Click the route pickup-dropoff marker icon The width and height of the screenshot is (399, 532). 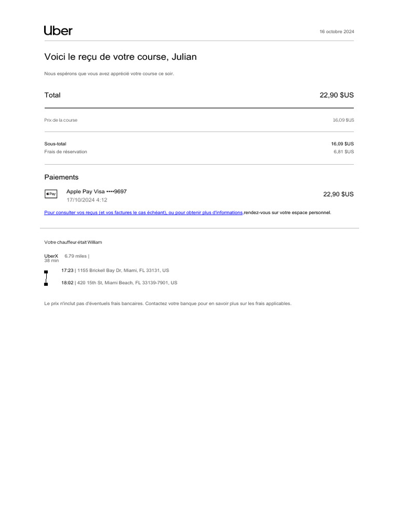pyautogui.click(x=46, y=278)
